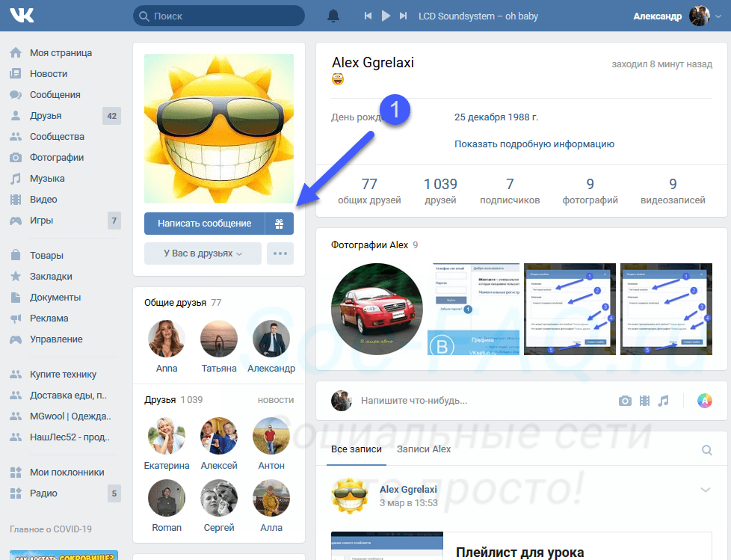Skip to next track in header player
The height and width of the screenshot is (560, 731).
tap(404, 16)
